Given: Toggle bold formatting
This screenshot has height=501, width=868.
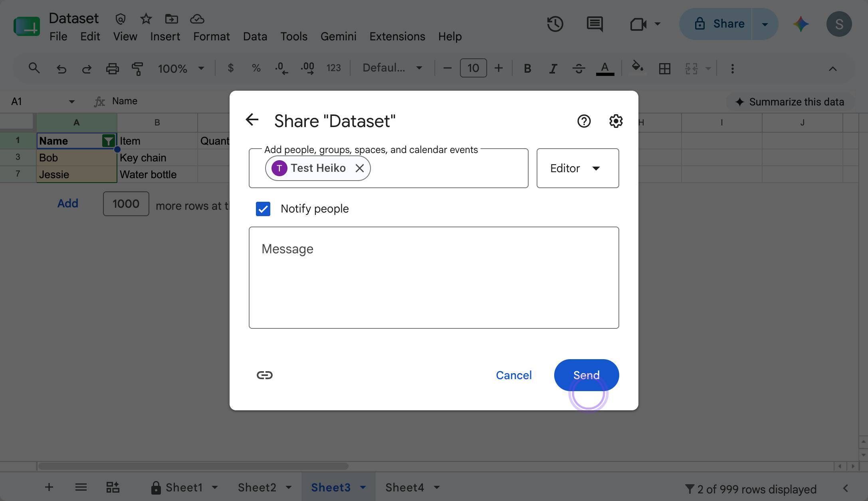Looking at the screenshot, I should 527,69.
